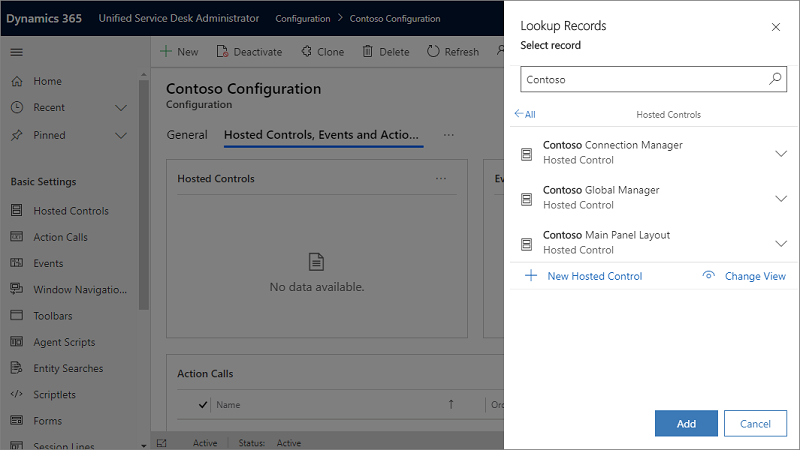Image resolution: width=800 pixels, height=450 pixels.
Task: Open more tabs ellipsis next to Hosted Controls tab
Action: tap(448, 135)
